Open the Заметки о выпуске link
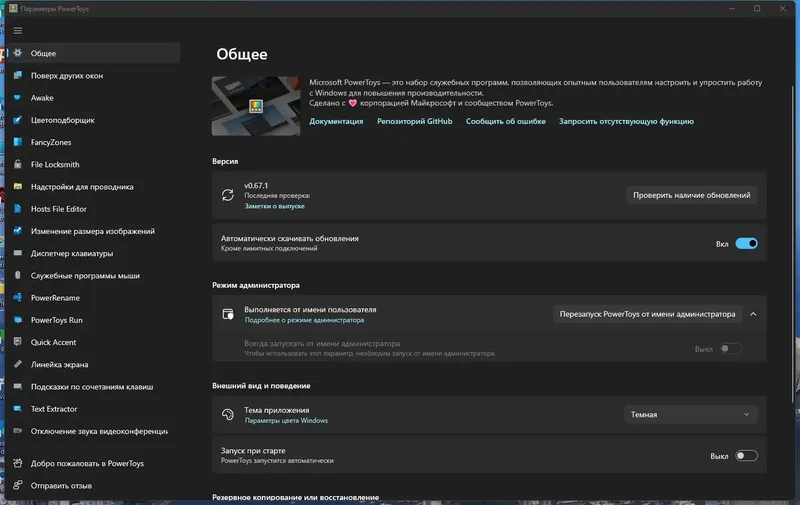The image size is (800, 505). (x=274, y=206)
